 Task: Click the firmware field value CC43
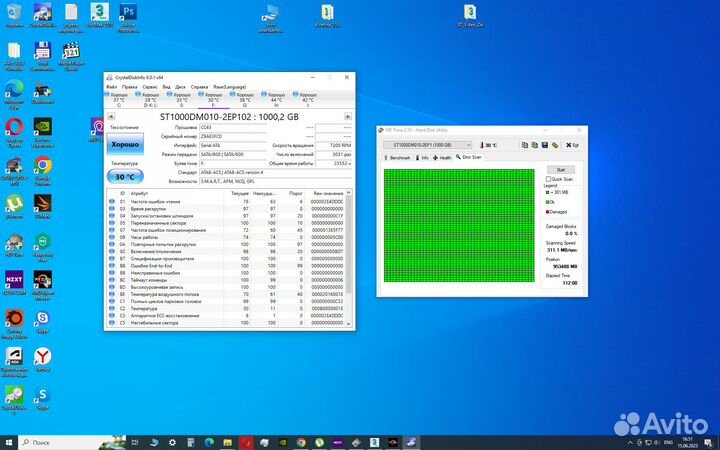233,127
